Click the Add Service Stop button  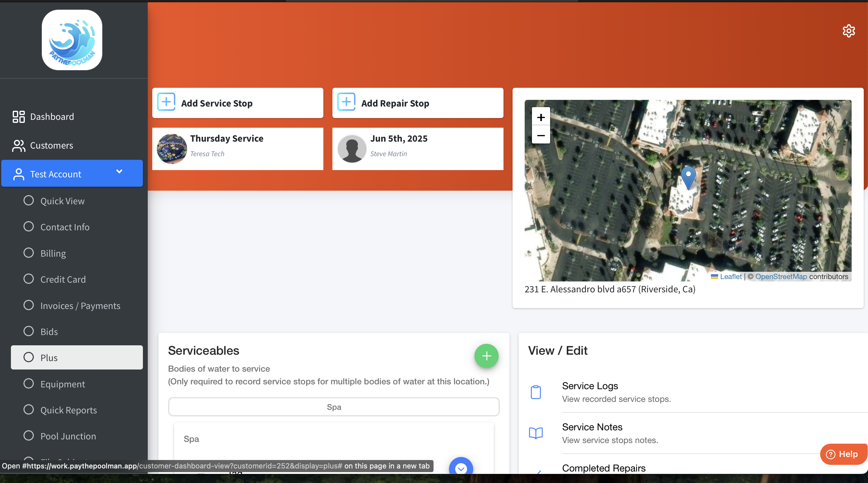tap(238, 103)
